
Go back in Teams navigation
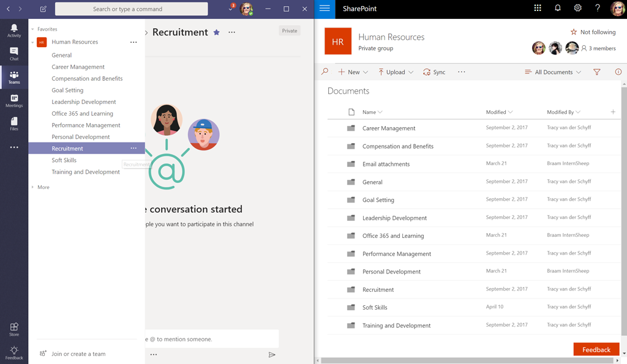click(8, 9)
